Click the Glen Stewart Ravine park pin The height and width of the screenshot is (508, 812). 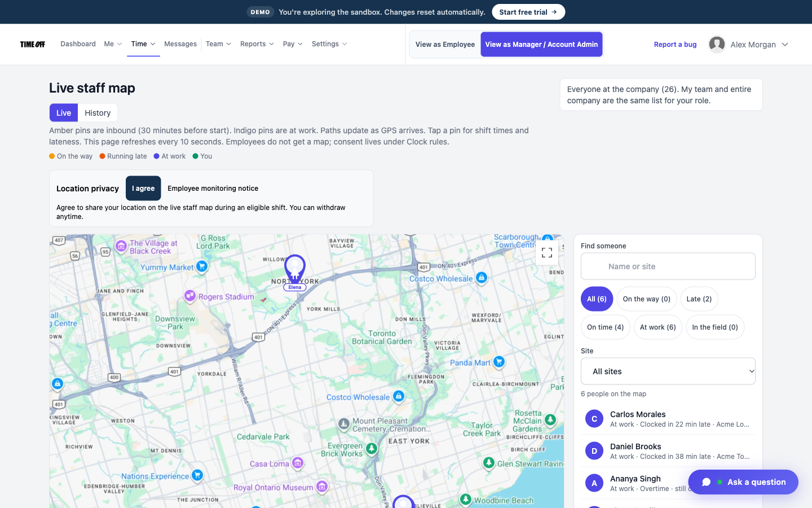(489, 463)
